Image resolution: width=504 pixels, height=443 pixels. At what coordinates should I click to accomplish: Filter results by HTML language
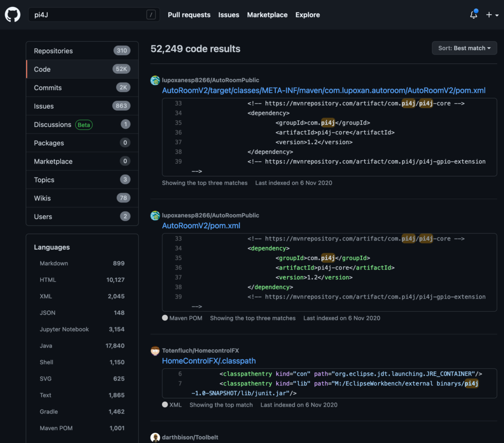coord(82,280)
